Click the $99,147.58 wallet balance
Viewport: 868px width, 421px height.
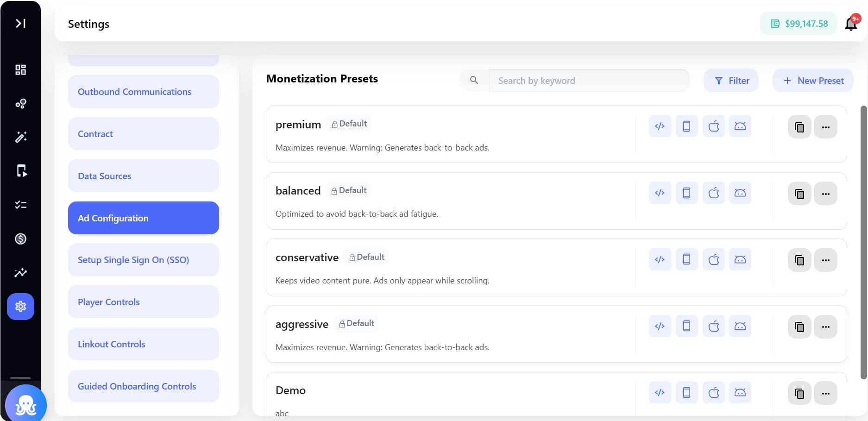point(799,24)
